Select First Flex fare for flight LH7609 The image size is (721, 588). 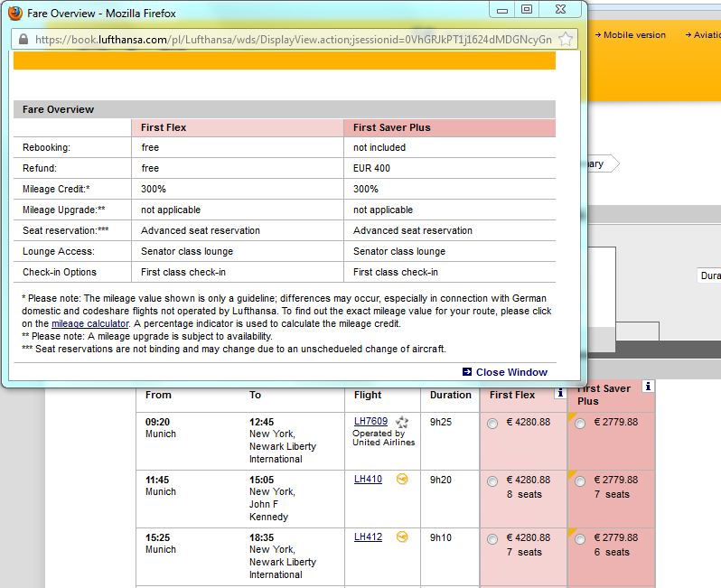[492, 424]
